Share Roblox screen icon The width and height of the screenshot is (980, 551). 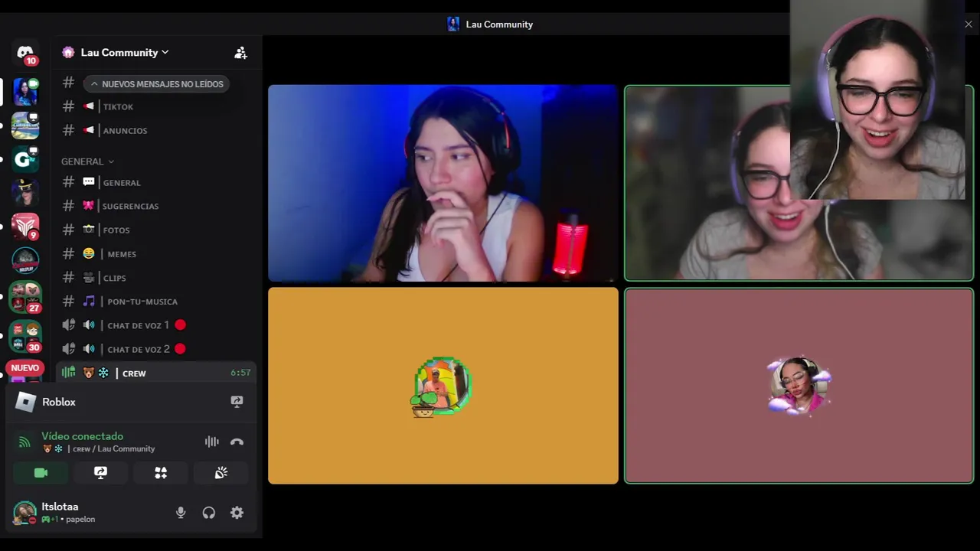click(x=237, y=402)
